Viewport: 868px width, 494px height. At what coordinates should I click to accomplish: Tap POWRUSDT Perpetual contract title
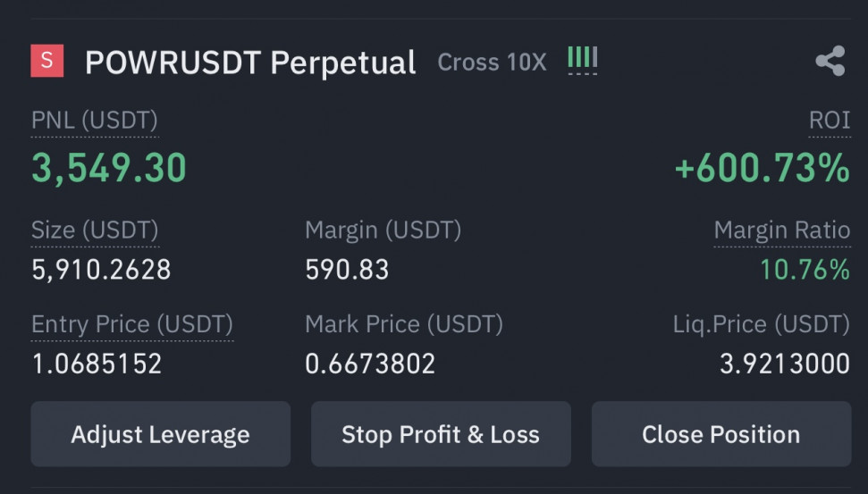click(x=250, y=63)
